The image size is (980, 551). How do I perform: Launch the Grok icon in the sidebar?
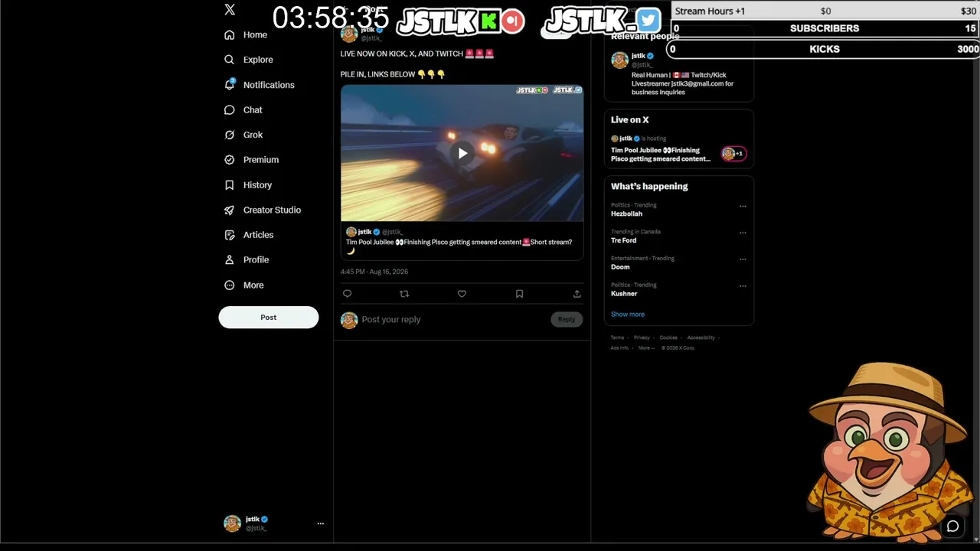[x=229, y=135]
